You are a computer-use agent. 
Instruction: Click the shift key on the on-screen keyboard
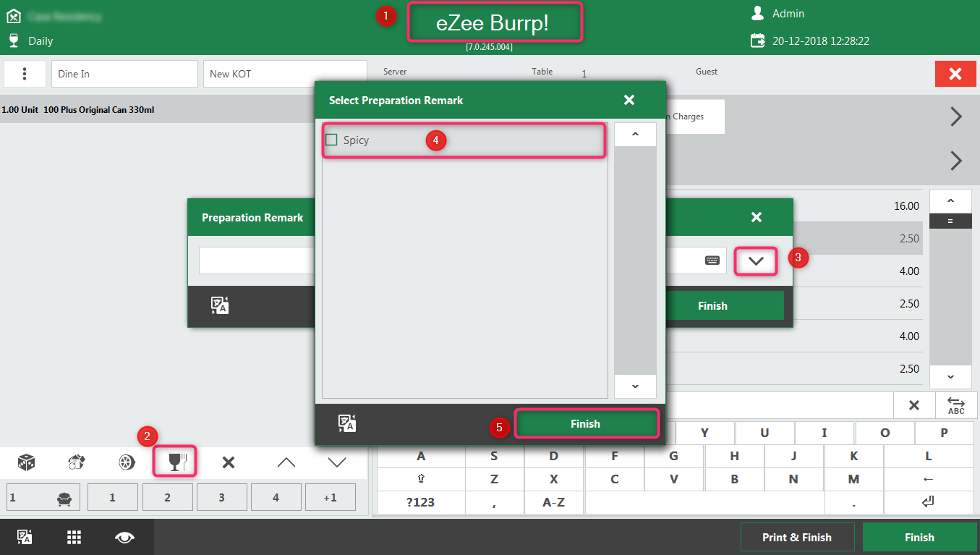coord(421,479)
